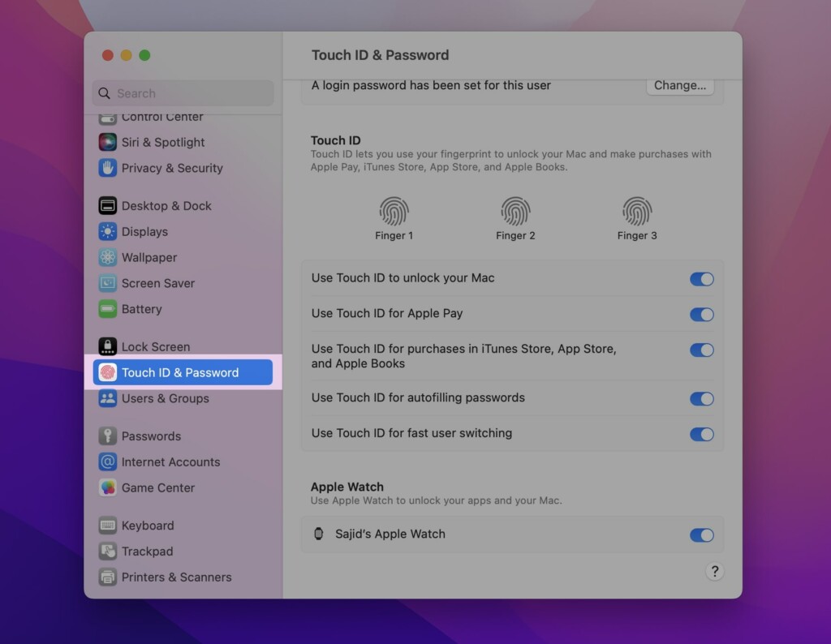Turn off Touch ID for autofilling passwords
The height and width of the screenshot is (644, 831).
click(x=701, y=399)
